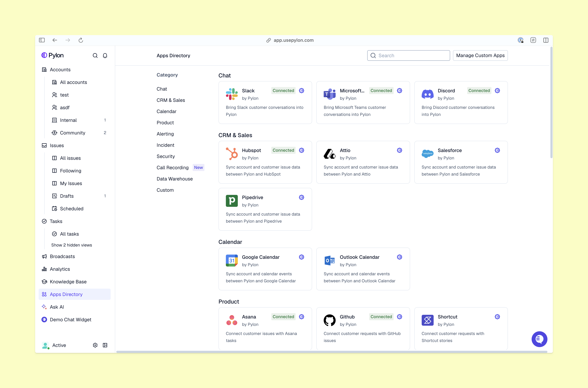Open settings gear next to Active status
Screen dimensions: 588x388
95,345
